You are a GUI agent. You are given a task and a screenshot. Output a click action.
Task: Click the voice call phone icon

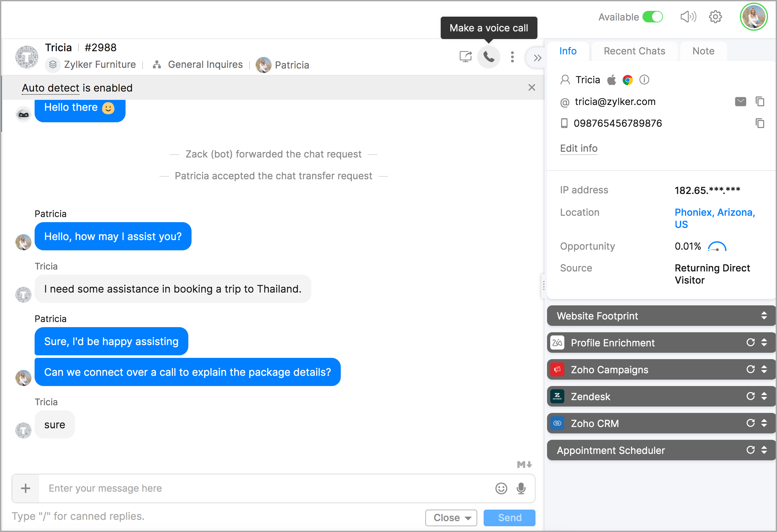click(488, 57)
